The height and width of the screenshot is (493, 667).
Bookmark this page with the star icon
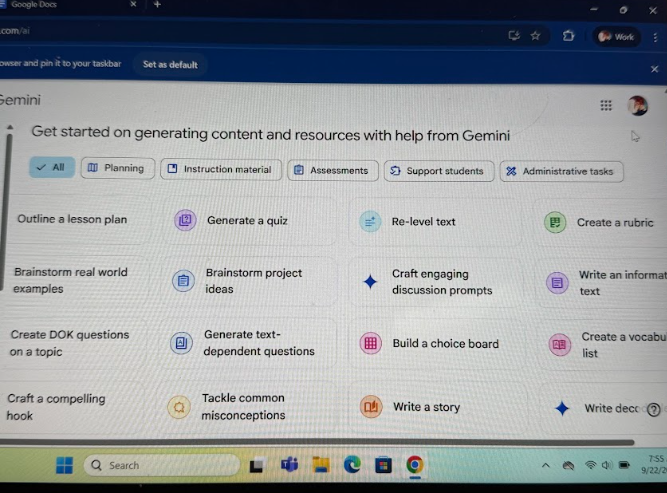point(536,35)
